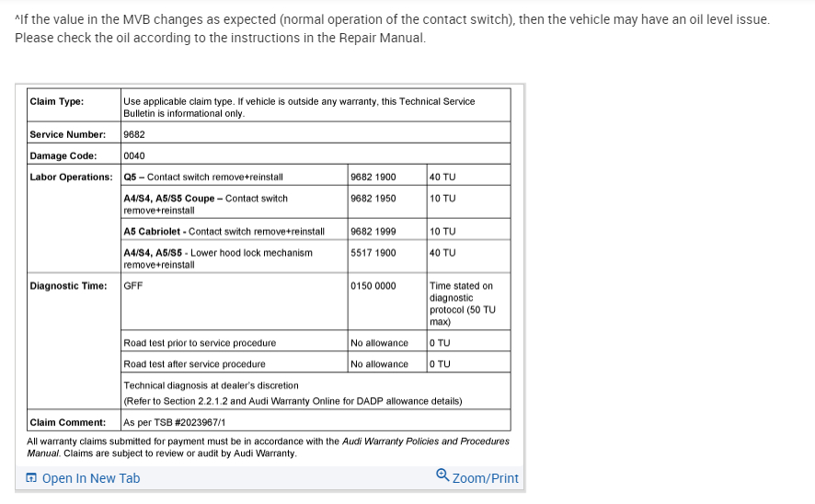The width and height of the screenshot is (815, 504).
Task: Select the Service Number value 9682
Action: tap(134, 134)
